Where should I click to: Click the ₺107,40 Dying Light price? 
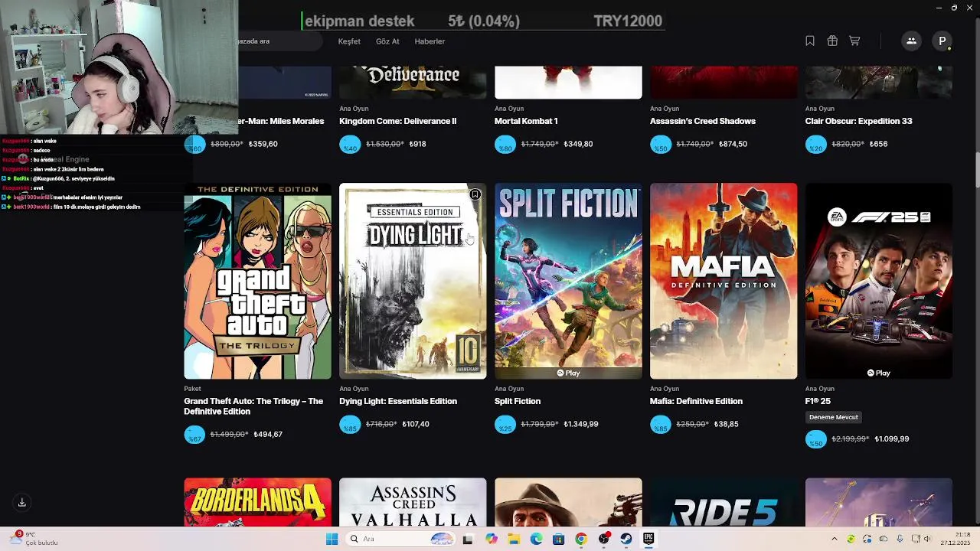[x=416, y=424]
